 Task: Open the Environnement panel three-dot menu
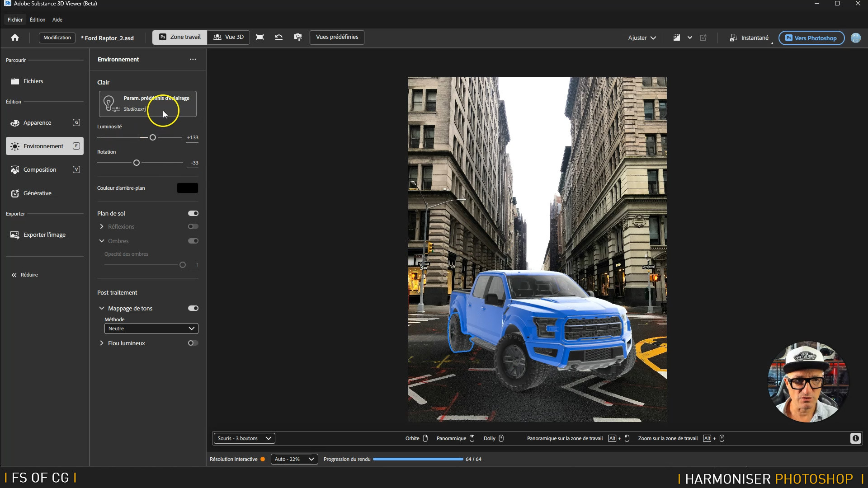tap(193, 59)
